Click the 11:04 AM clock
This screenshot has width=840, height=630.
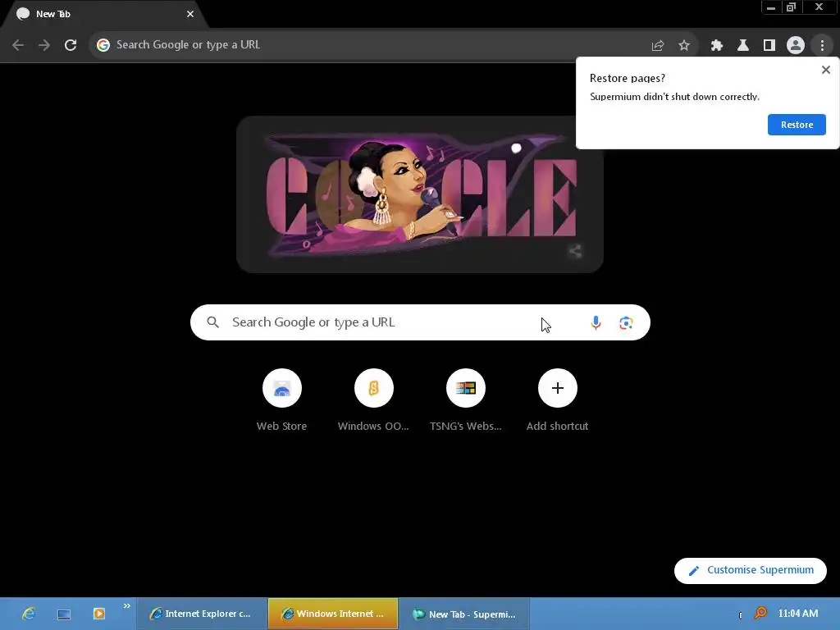[797, 614]
